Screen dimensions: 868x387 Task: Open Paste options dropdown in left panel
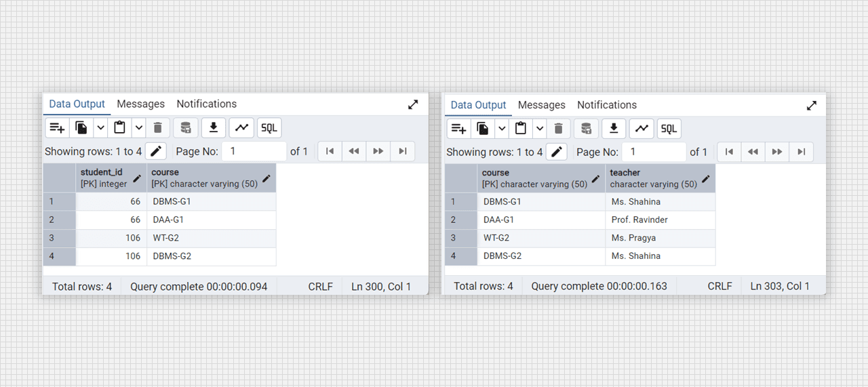(x=138, y=127)
